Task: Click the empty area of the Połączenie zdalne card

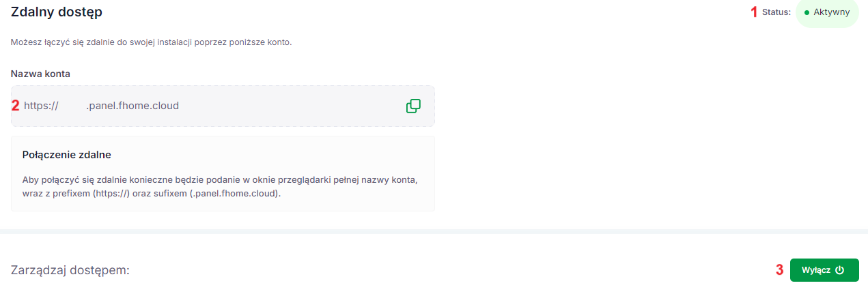Action: (x=355, y=155)
